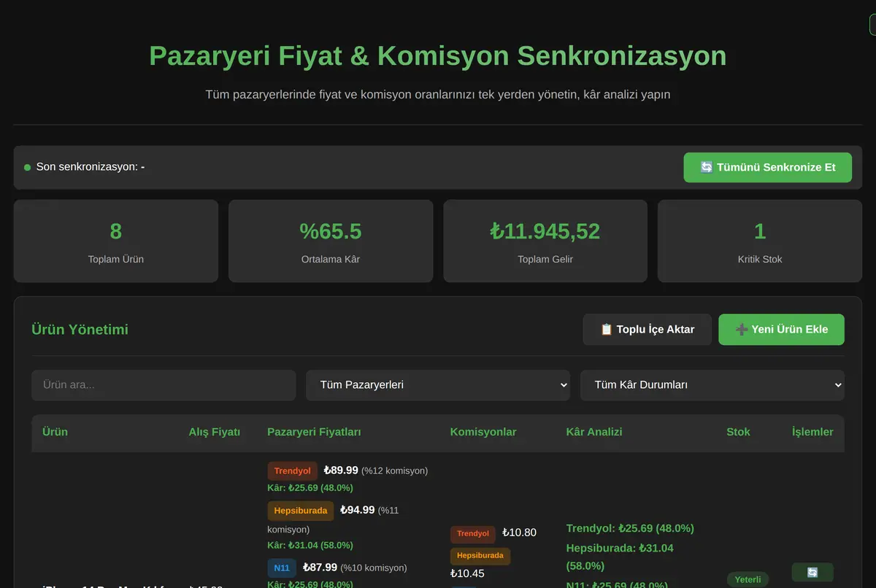Click the ₺10.45 Hepsiburada commission value
This screenshot has width=876, height=588.
(x=467, y=573)
